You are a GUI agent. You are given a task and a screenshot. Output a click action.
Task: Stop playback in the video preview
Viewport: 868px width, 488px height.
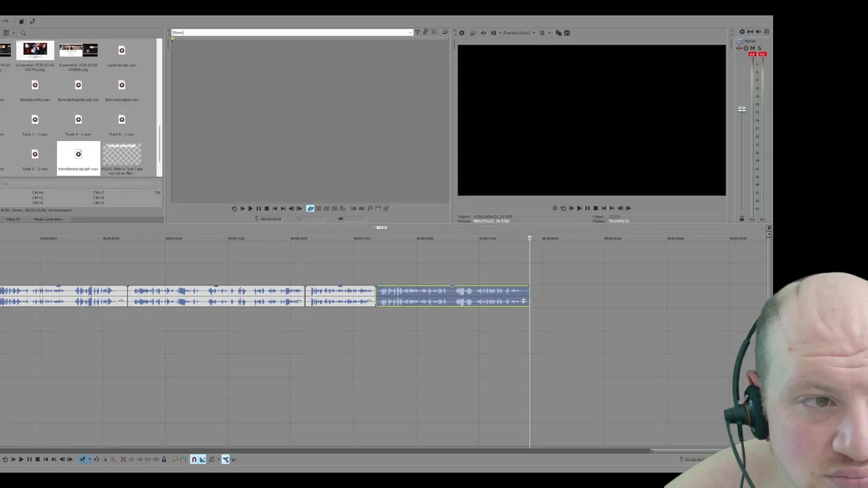coord(595,208)
